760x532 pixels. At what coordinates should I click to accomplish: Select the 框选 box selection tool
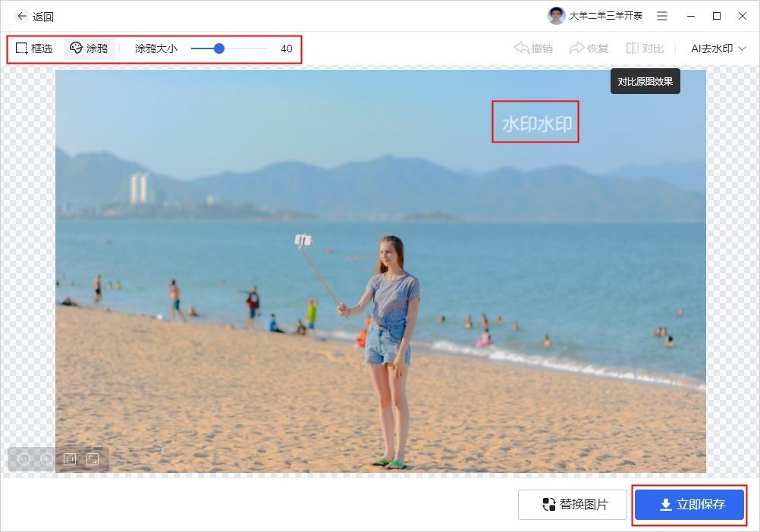click(x=34, y=49)
